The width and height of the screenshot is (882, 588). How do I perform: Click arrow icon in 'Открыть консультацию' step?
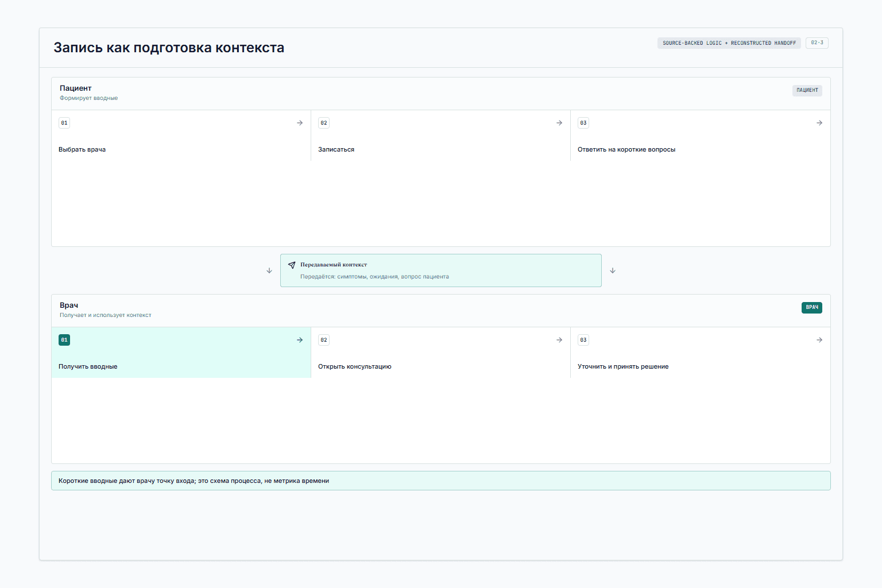click(x=559, y=340)
